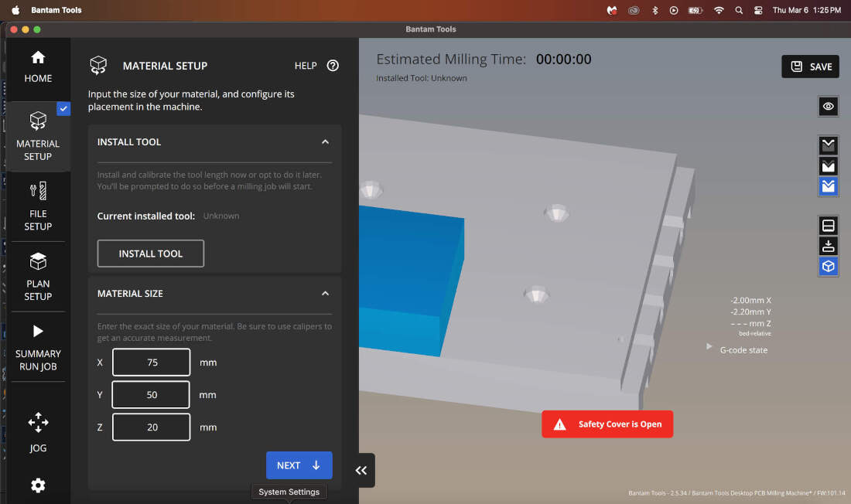Click the MalwareBytes-style menu bar icon left of Creative Cloud
This screenshot has height=504, width=851.
(612, 10)
